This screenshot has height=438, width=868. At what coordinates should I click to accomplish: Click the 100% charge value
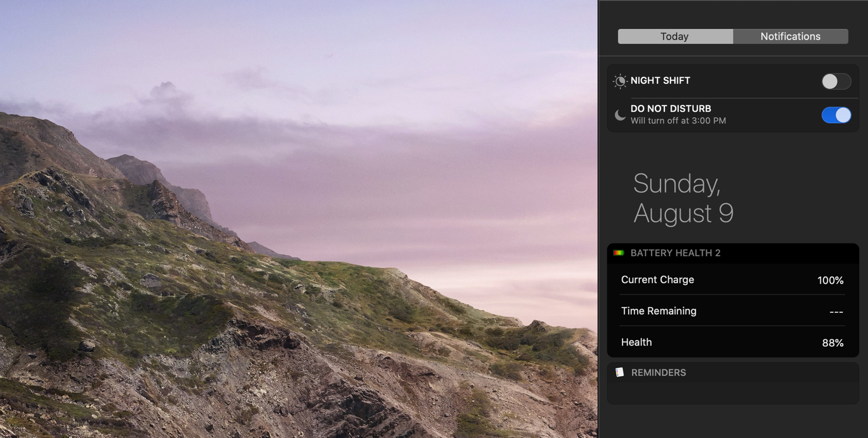point(830,281)
